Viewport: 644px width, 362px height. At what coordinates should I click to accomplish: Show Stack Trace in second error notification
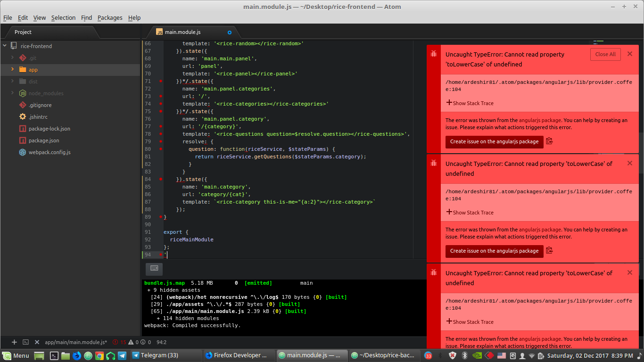click(470, 213)
